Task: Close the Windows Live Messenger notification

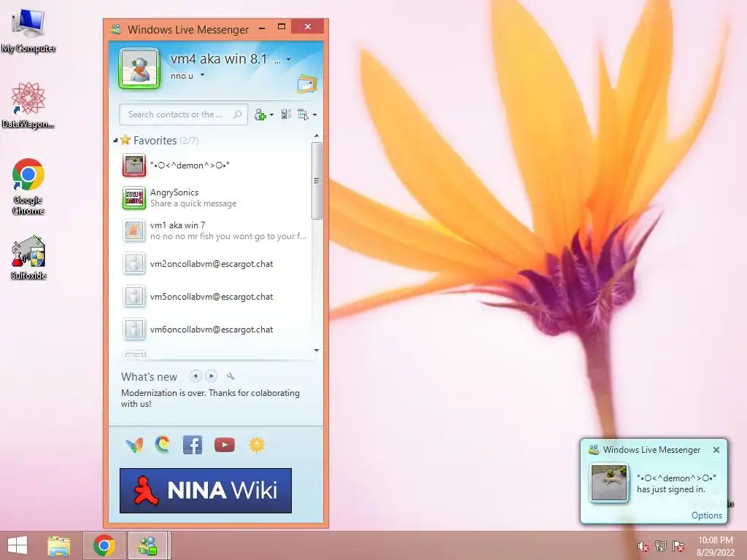Action: pos(716,449)
